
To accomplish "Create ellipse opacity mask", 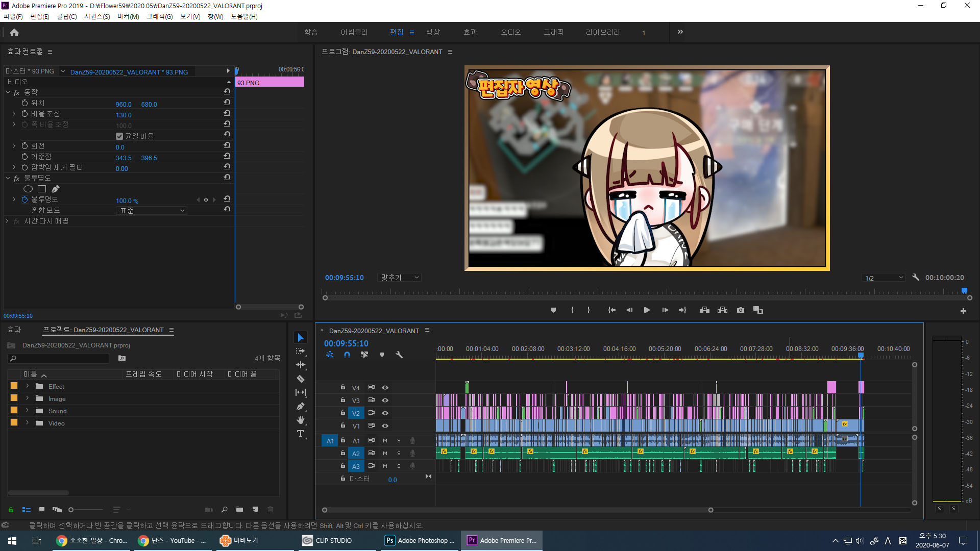I will pos(28,189).
